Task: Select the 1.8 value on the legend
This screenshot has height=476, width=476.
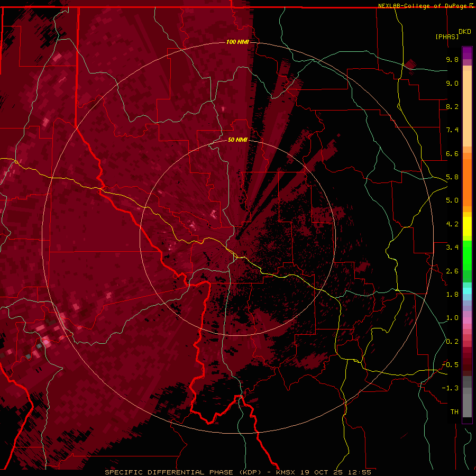Action: [452, 295]
